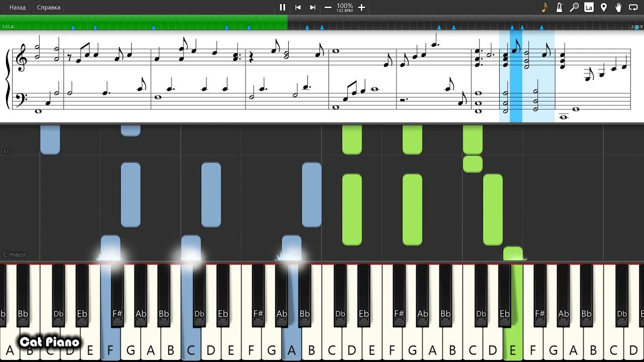The height and width of the screenshot is (362, 644).
Task: Decrease tempo with the minus button
Action: 328,8
